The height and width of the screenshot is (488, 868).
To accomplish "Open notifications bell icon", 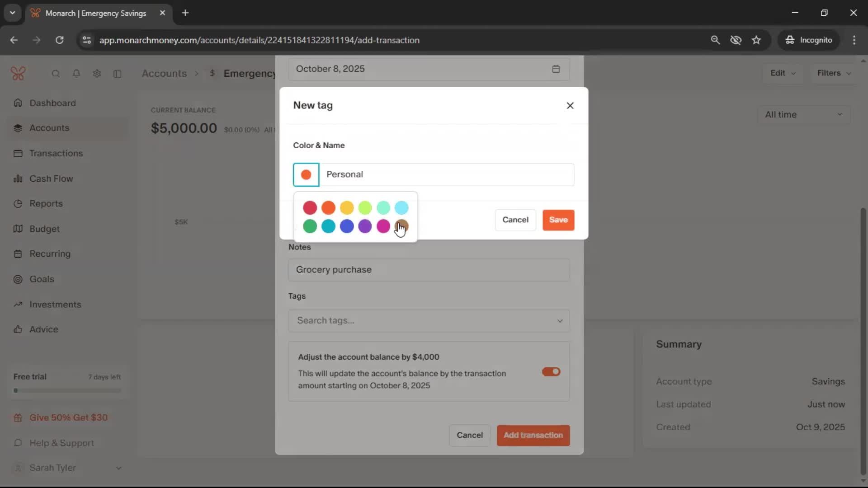I will point(76,74).
